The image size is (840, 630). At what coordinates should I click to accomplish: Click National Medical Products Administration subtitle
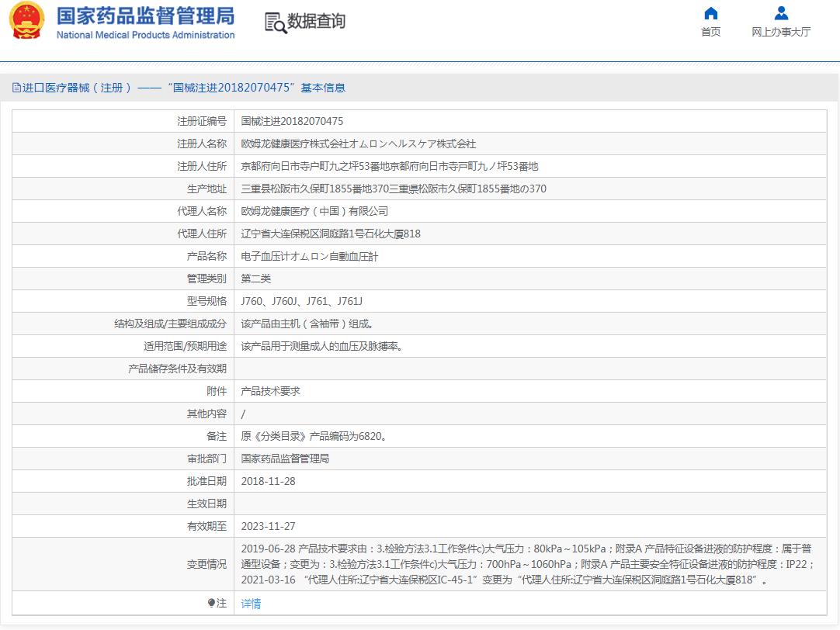pos(146,35)
